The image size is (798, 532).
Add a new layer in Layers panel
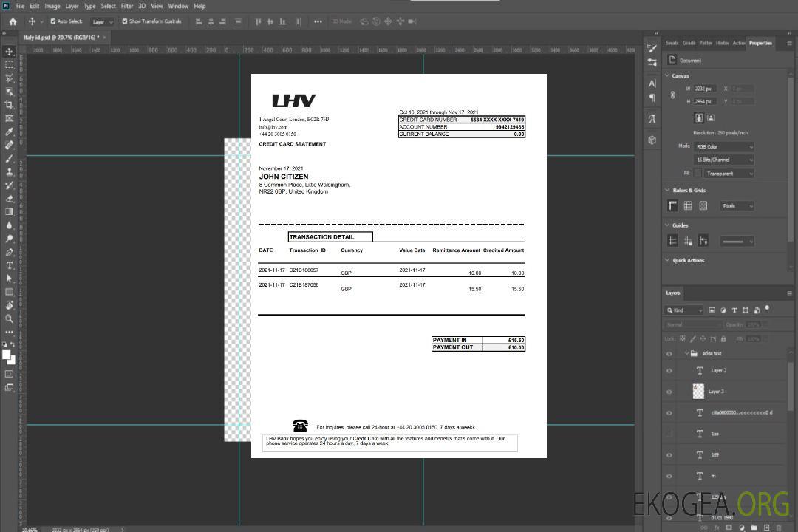coord(766,528)
